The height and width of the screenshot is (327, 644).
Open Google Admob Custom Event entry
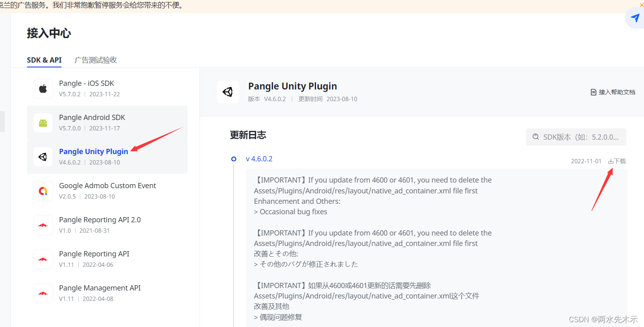tap(107, 191)
